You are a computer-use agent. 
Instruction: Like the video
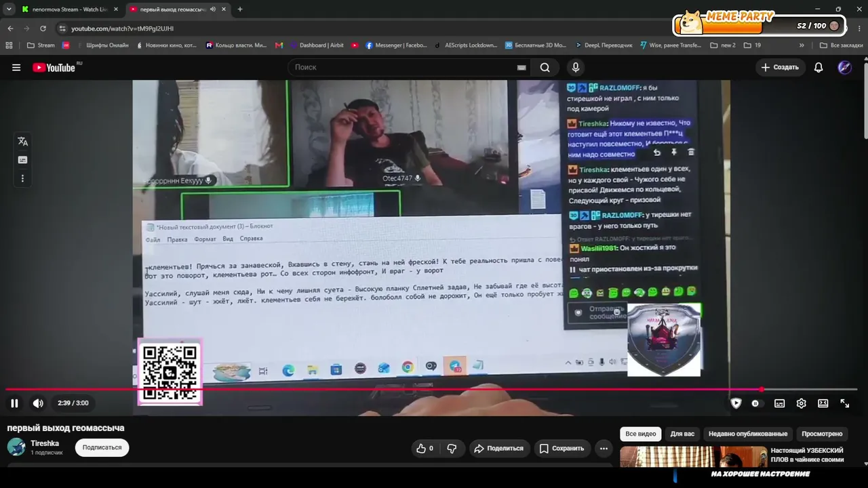(425, 448)
